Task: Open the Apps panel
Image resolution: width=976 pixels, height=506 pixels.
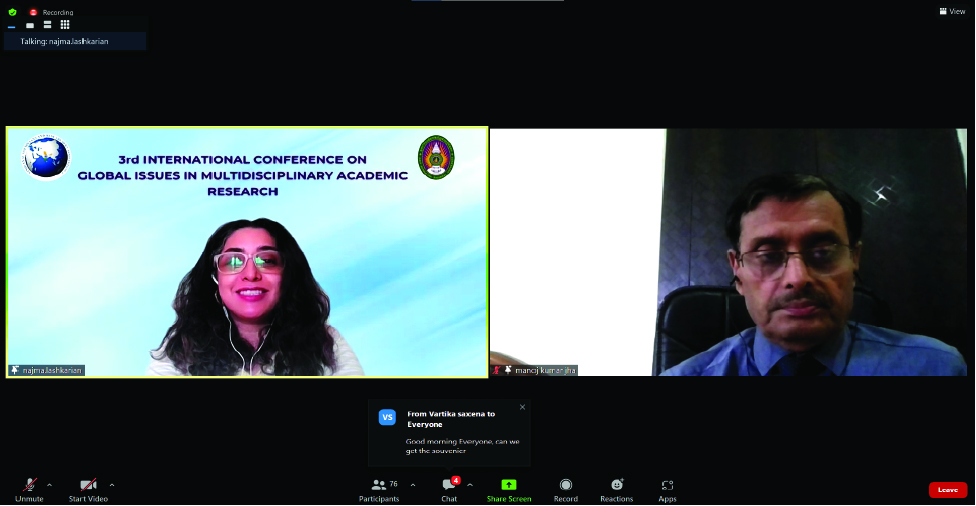Action: [x=667, y=488]
